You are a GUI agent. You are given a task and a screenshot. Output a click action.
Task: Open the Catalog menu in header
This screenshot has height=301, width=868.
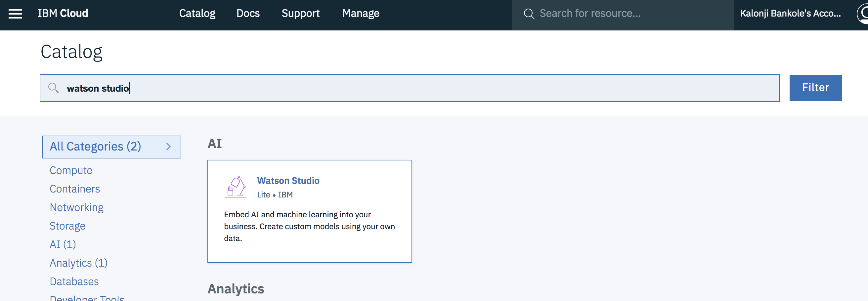[x=197, y=14]
